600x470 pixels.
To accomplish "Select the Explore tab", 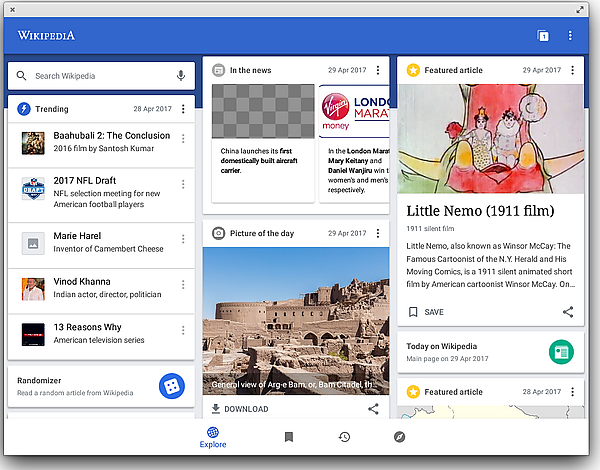I will (213, 437).
